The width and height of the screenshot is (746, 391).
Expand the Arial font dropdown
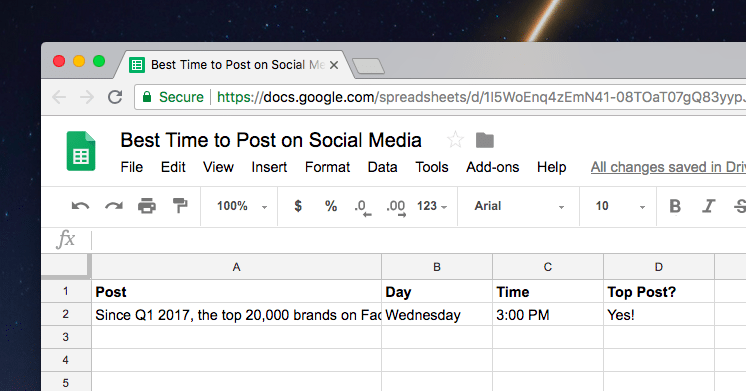tap(519, 206)
